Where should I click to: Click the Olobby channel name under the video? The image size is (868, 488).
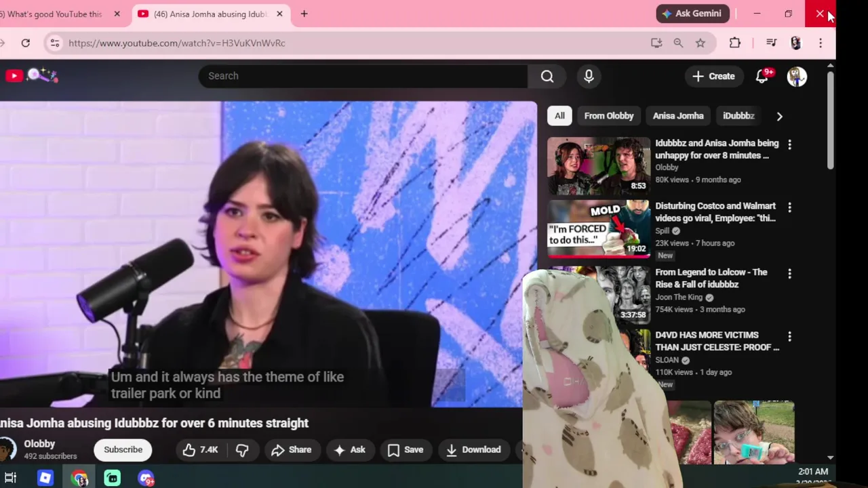[x=39, y=444]
